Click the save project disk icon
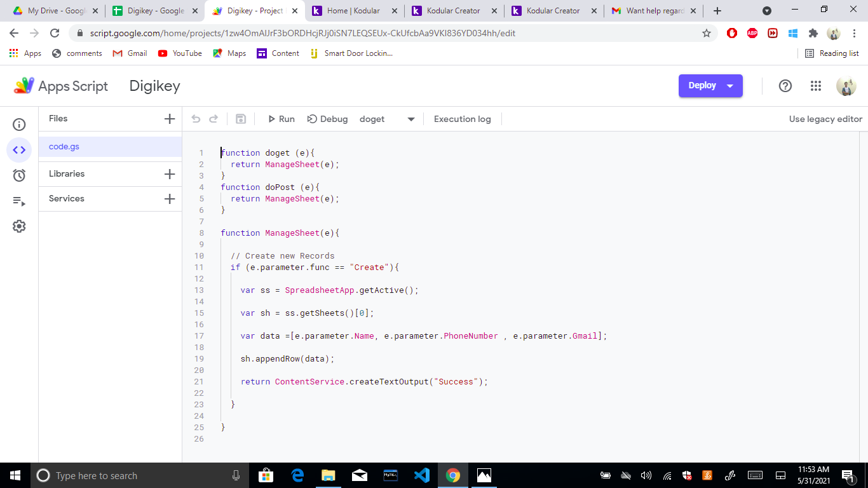868x488 pixels. point(241,119)
